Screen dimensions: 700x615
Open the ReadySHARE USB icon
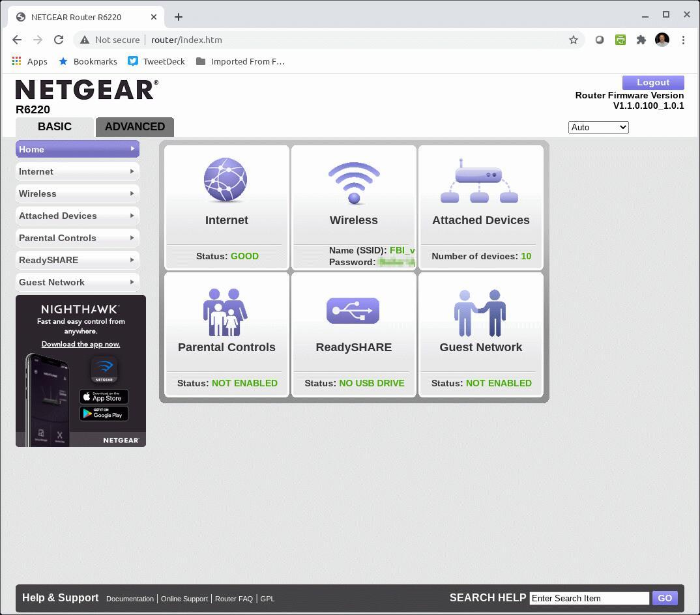[353, 311]
